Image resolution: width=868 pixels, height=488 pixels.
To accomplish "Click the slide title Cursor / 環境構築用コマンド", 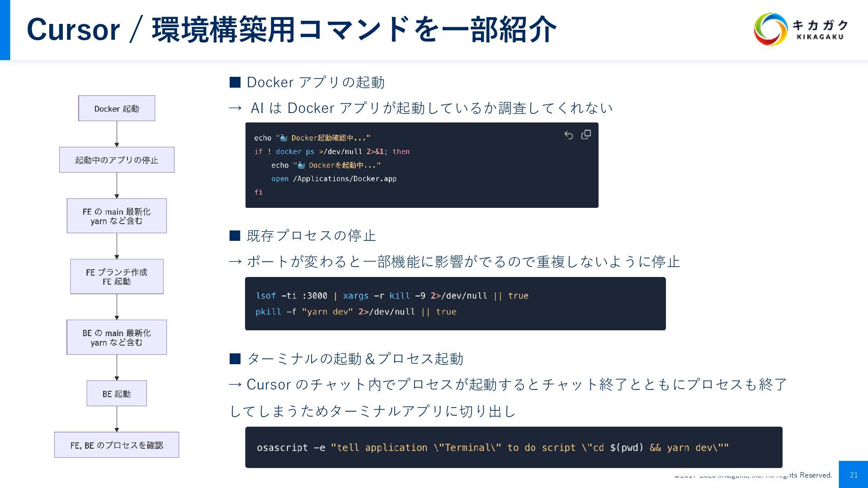I will point(291,30).
